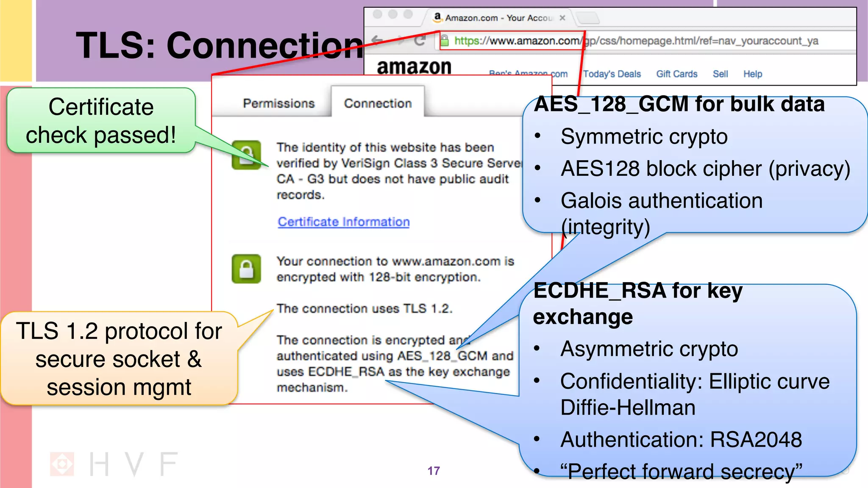Click the '128-bit encryption' sentence
The width and height of the screenshot is (868, 488).
(395, 269)
